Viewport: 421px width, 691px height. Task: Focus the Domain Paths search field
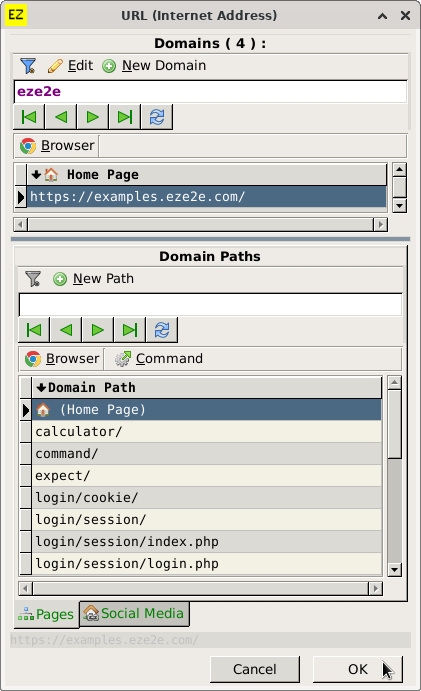pyautogui.click(x=210, y=305)
